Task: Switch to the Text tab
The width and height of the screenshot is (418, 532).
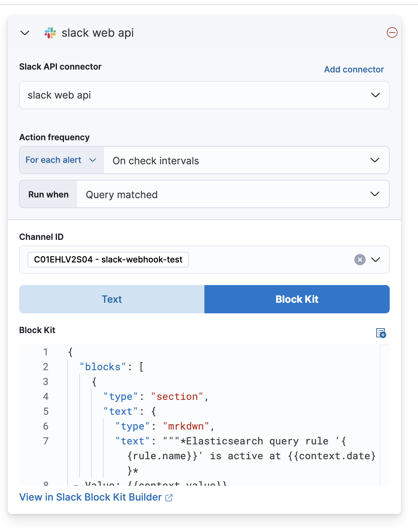Action: [x=112, y=299]
